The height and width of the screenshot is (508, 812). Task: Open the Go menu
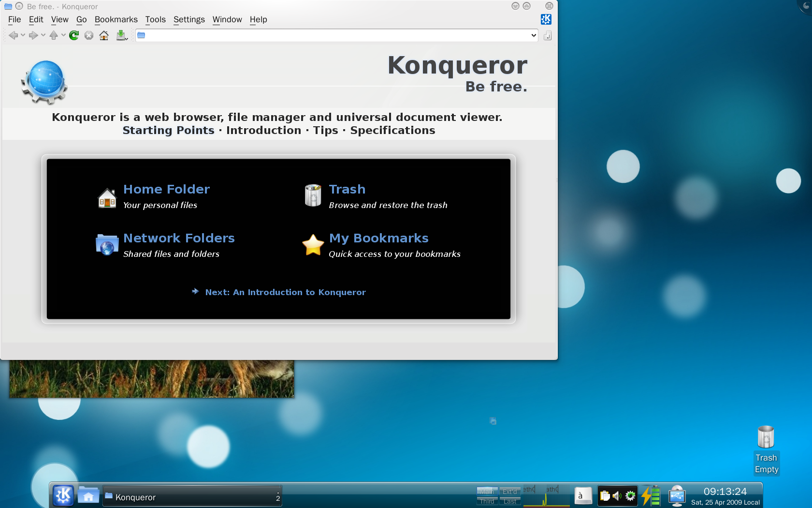pos(82,19)
